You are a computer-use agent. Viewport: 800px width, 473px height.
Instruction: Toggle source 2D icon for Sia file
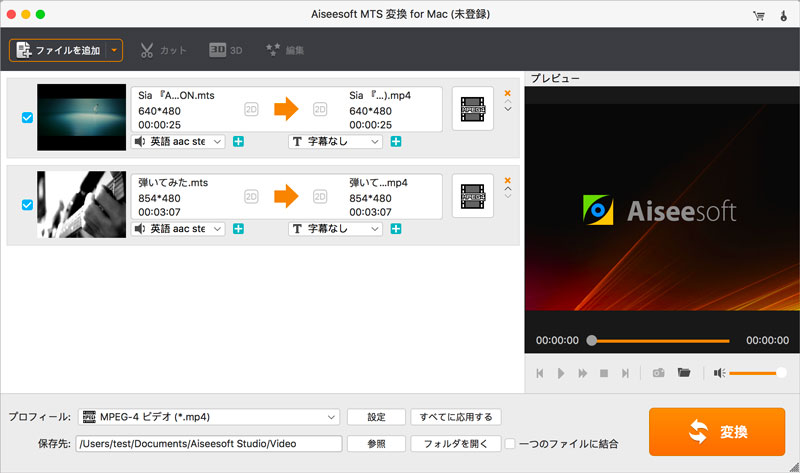(251, 109)
